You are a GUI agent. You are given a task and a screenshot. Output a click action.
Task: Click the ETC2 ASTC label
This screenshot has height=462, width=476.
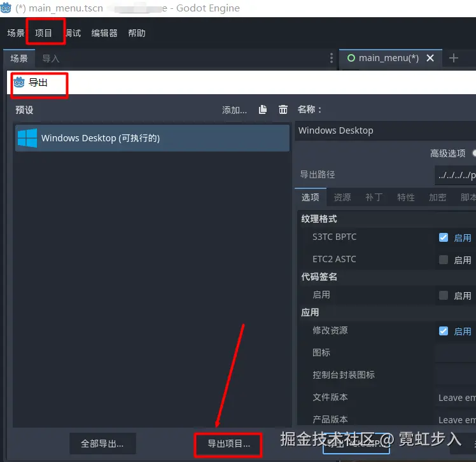click(x=334, y=259)
